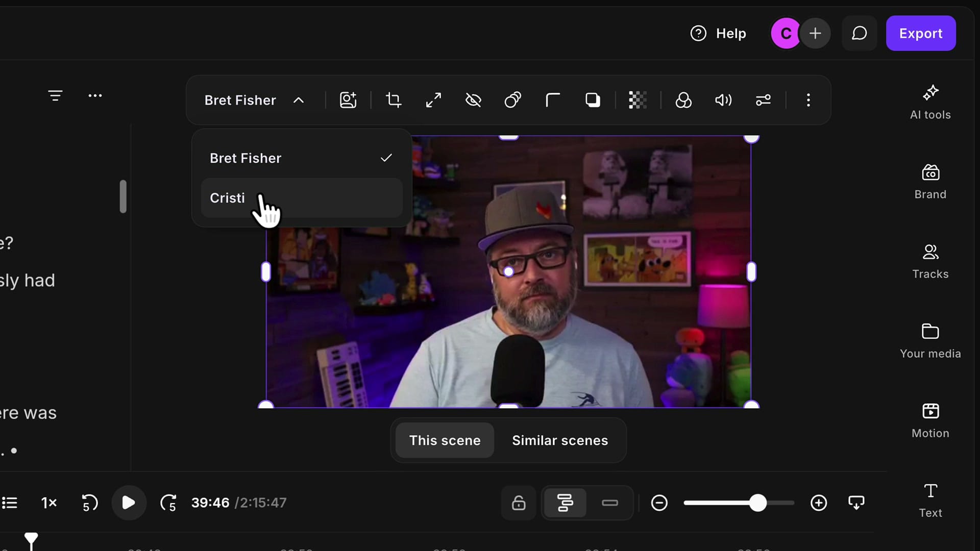
Task: Click the checkerboard opacity icon
Action: (x=638, y=100)
